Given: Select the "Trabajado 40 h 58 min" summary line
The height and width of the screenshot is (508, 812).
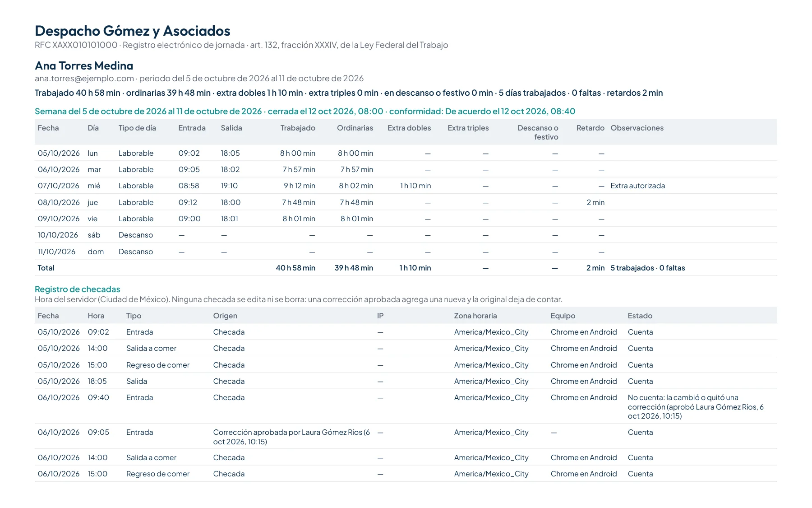Looking at the screenshot, I should coord(349,93).
